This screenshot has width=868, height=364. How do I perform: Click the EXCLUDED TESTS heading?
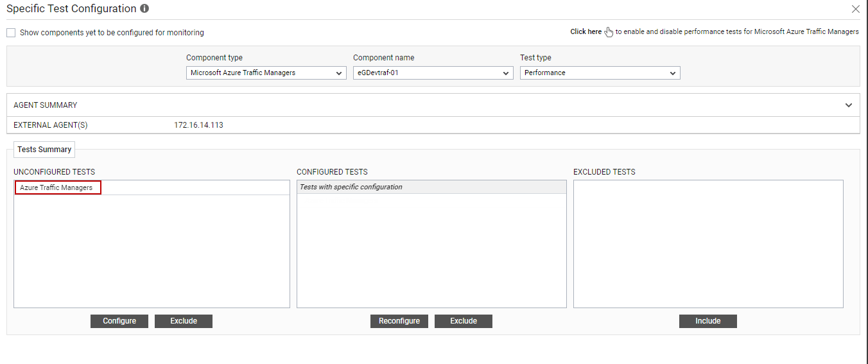click(x=605, y=172)
